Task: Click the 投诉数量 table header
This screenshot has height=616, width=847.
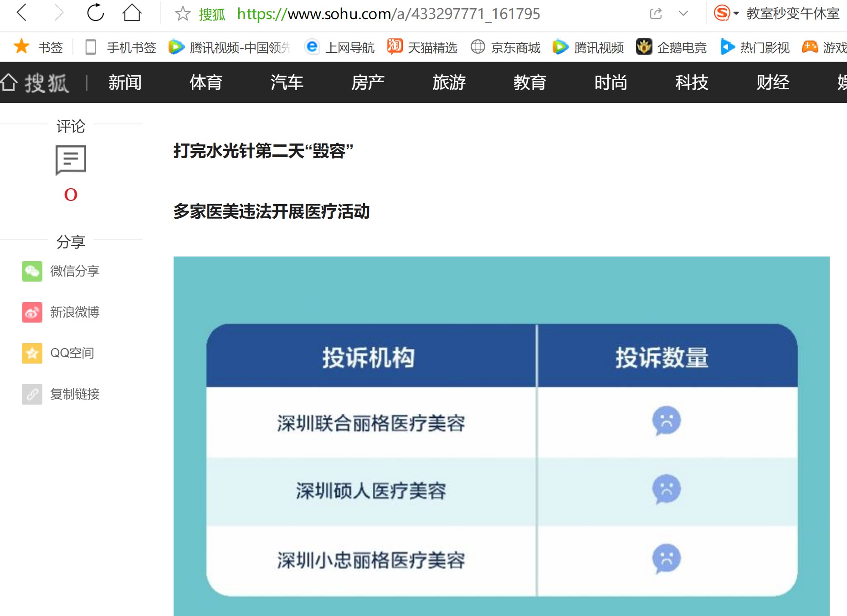Action: 662,358
